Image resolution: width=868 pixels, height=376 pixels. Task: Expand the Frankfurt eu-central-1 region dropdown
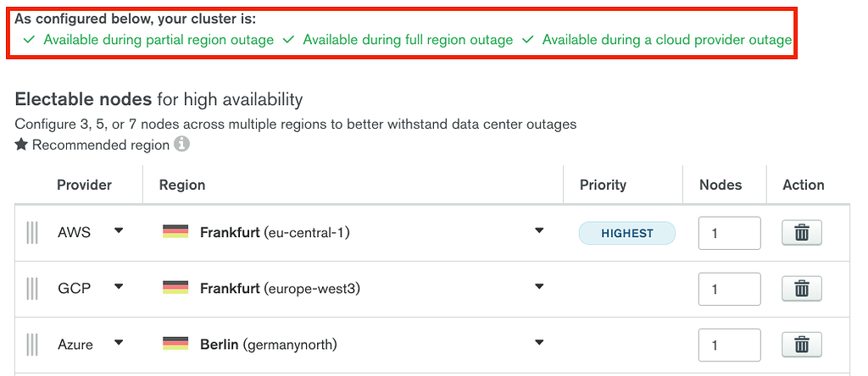[539, 230]
